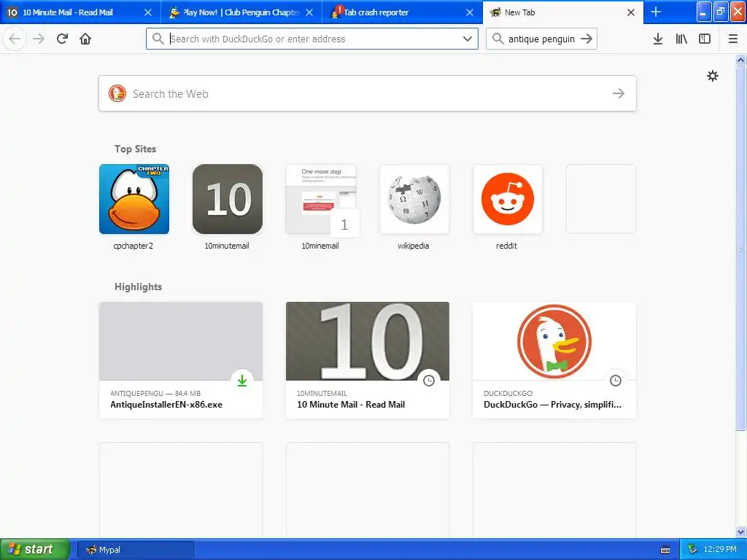
Task: Close the Tab crash reporter tab
Action: tap(470, 12)
